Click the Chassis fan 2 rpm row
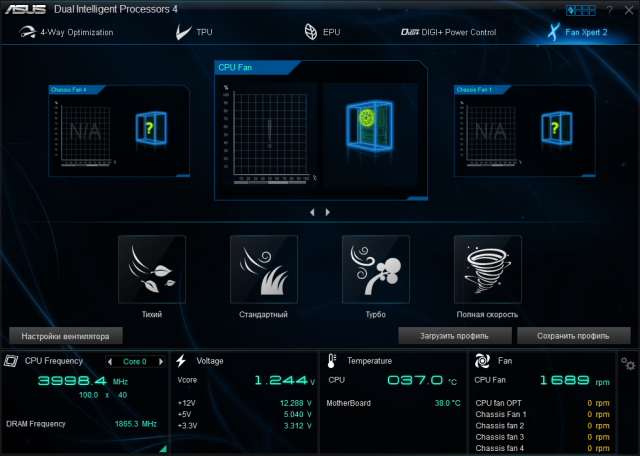The image size is (640, 456). pos(542,426)
